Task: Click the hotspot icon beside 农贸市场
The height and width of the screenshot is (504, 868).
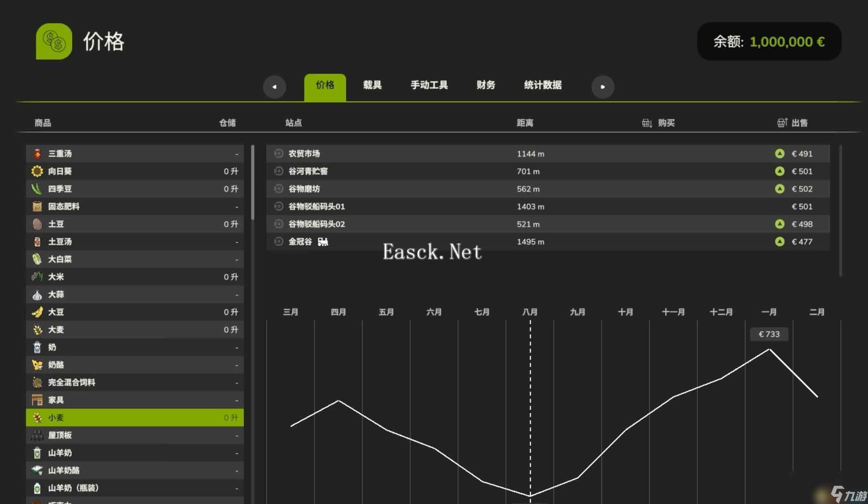Action: [279, 153]
